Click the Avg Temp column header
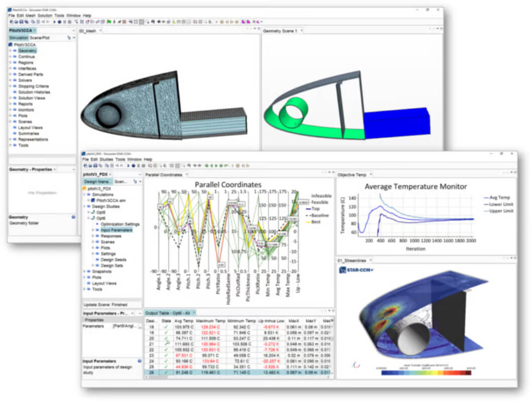This screenshot has height=402, width=532. coord(183,321)
